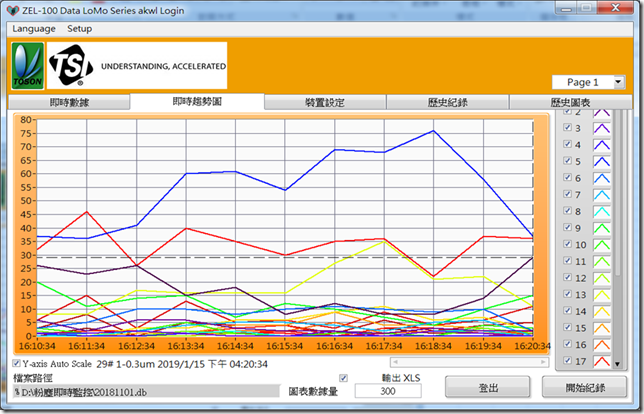The height and width of the screenshot is (414, 644).
Task: Click the yellow line icon for series 13
Action: pyautogui.click(x=603, y=295)
